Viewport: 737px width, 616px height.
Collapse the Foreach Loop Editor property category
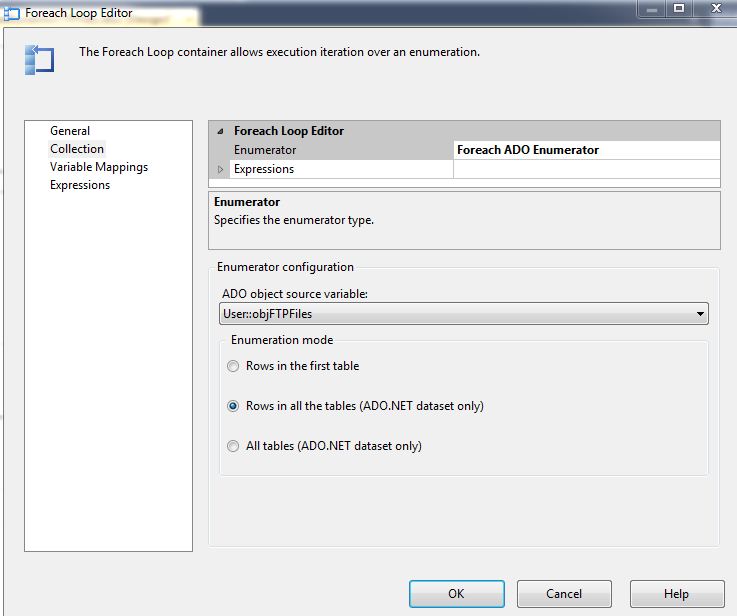point(220,131)
